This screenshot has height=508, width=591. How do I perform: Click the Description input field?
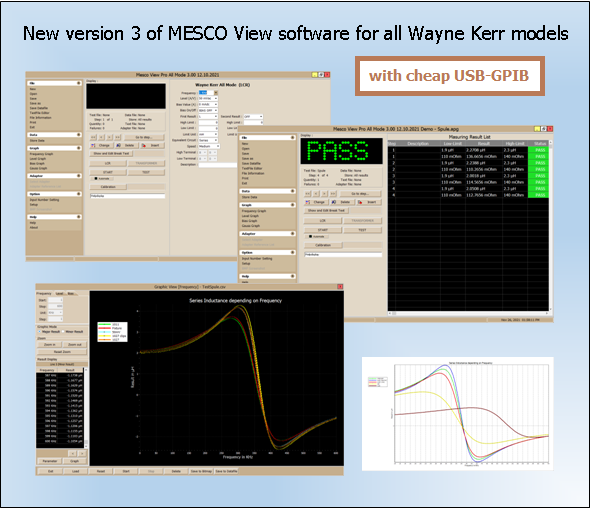click(218, 165)
